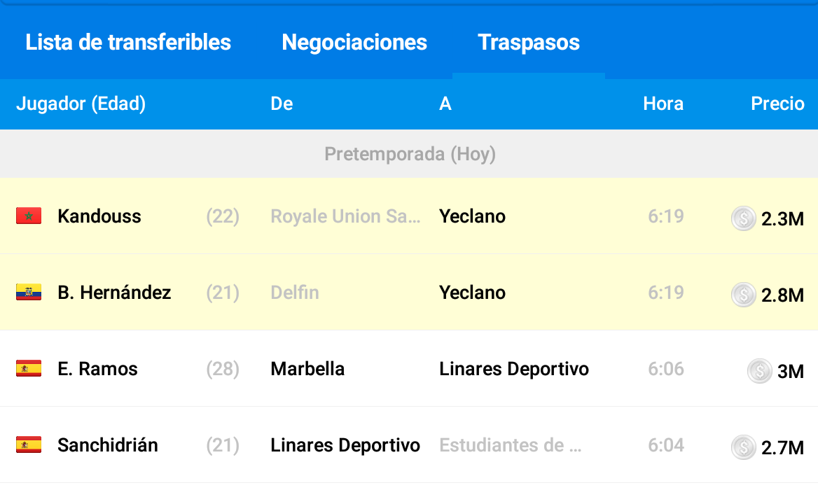Click the coin icon beside 2.3M price
The height and width of the screenshot is (504, 818).
click(743, 218)
